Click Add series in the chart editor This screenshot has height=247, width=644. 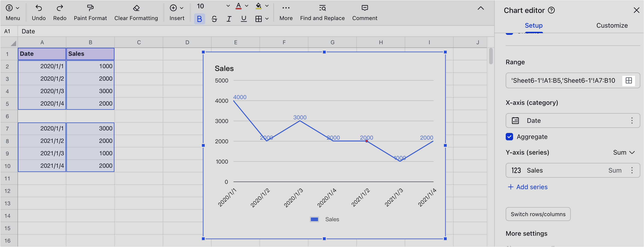click(527, 187)
